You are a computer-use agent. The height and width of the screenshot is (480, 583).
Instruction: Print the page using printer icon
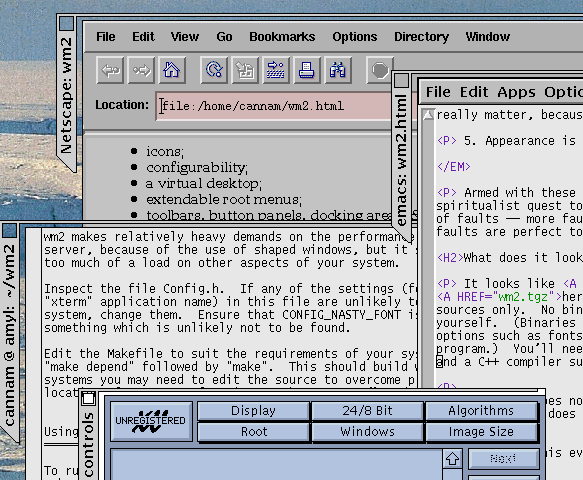(307, 70)
